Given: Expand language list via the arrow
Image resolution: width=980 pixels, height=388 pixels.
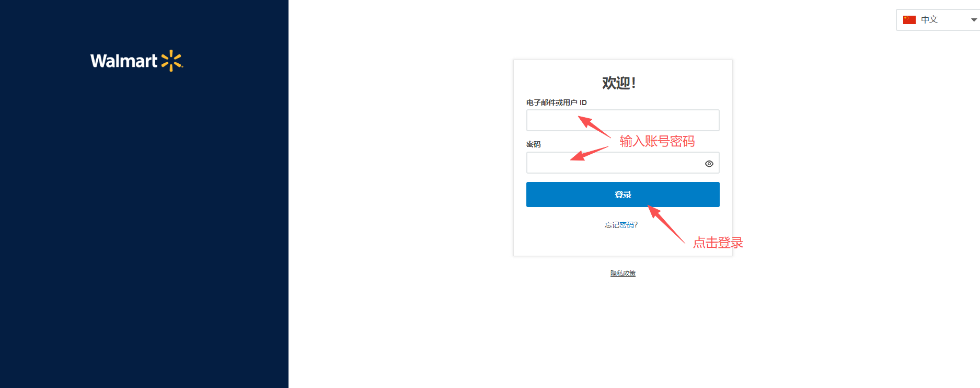Looking at the screenshot, I should [974, 20].
